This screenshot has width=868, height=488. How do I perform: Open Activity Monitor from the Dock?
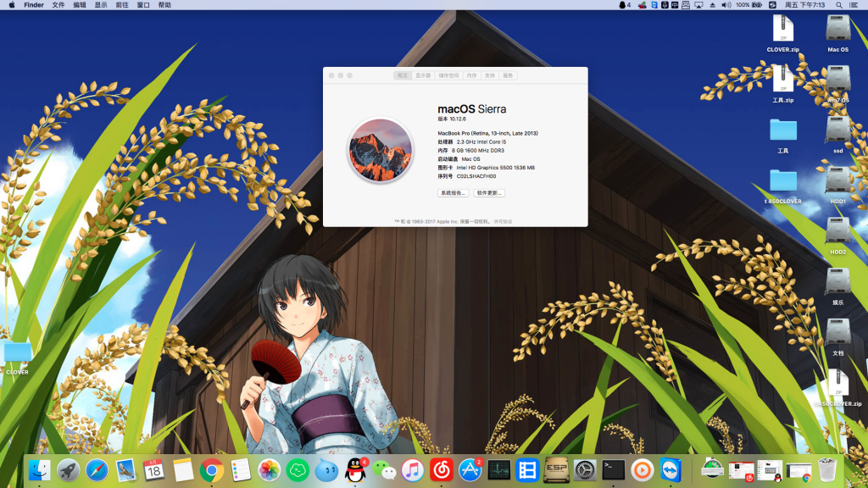[x=498, y=470]
